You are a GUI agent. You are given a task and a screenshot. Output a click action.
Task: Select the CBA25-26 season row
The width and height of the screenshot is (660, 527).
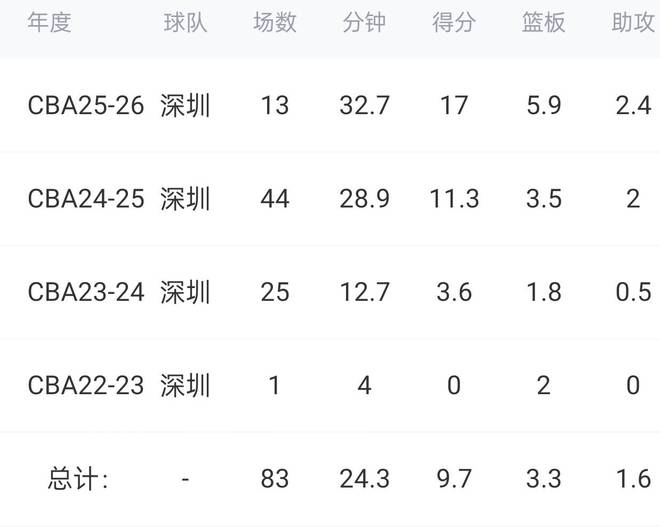tap(86, 106)
